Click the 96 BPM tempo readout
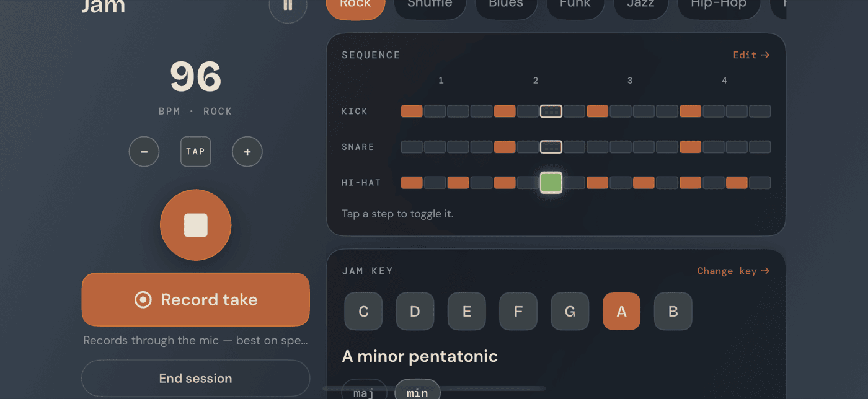The width and height of the screenshot is (868, 399). [x=196, y=77]
